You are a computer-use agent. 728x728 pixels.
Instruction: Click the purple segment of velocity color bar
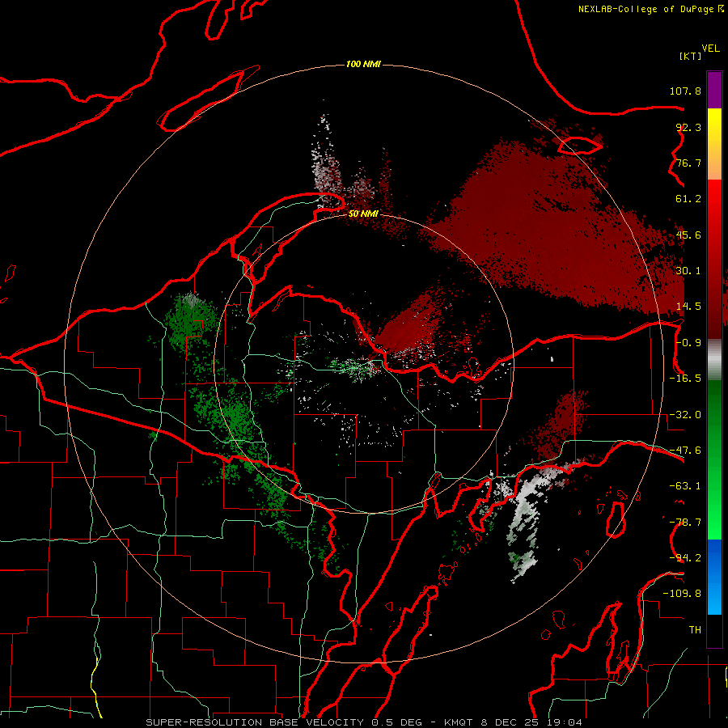click(714, 90)
